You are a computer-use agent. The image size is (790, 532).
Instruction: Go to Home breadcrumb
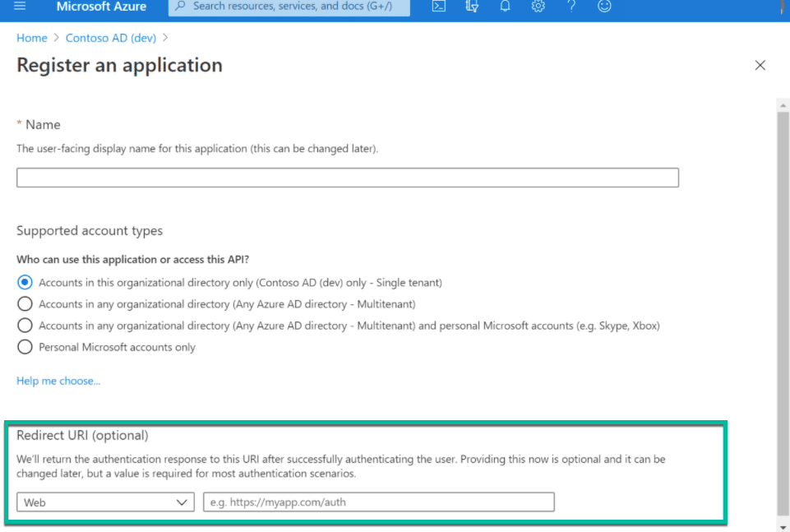point(32,39)
